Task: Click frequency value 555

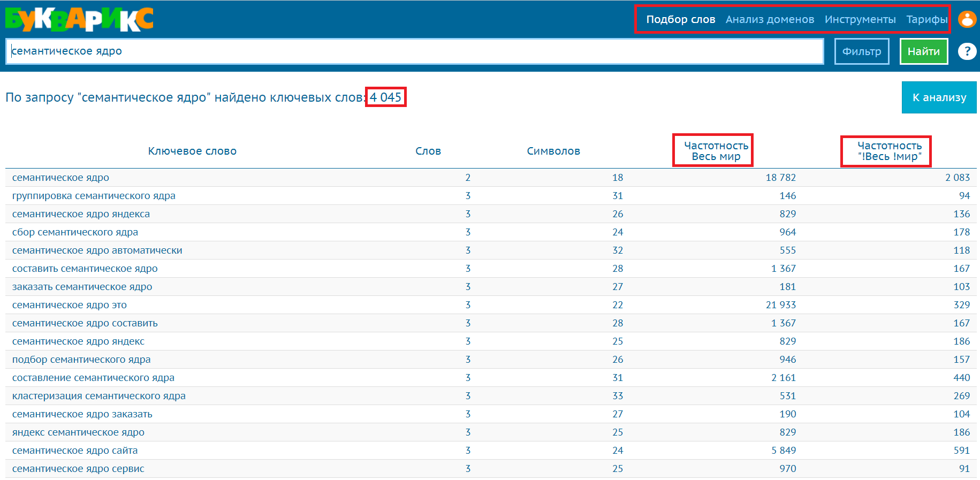Action: (x=788, y=250)
